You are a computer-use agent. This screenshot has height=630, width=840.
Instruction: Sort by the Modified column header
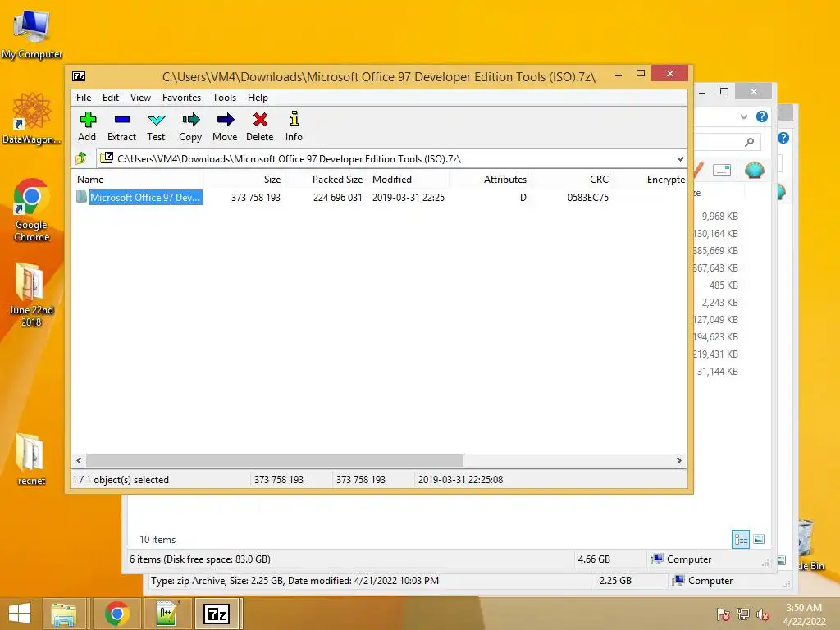pyautogui.click(x=409, y=180)
